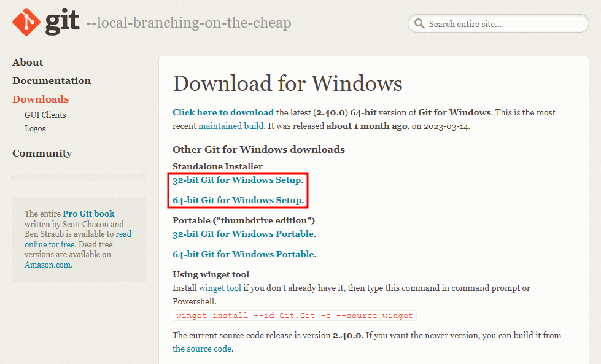Download 64-bit Git for Windows Portable
Image resolution: width=601 pixels, height=364 pixels.
tap(243, 254)
